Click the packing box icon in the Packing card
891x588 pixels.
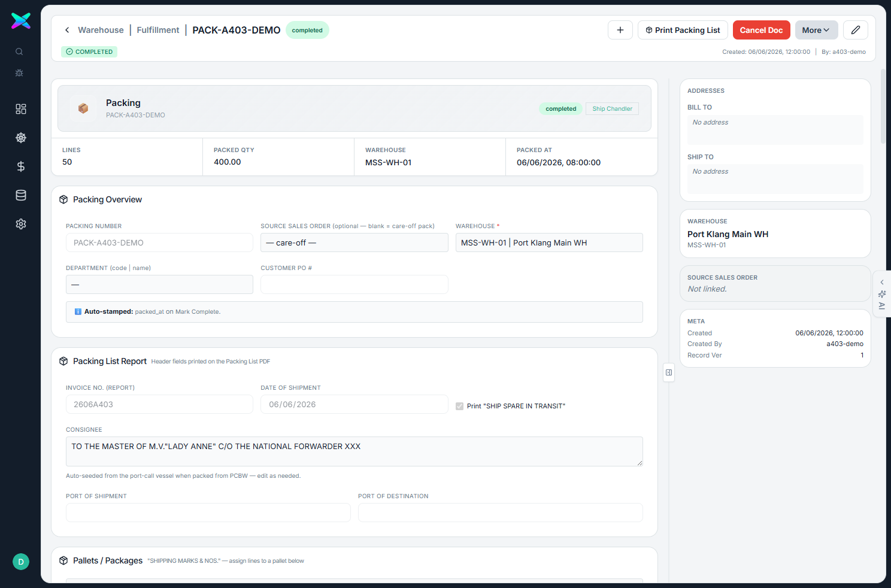coord(83,108)
